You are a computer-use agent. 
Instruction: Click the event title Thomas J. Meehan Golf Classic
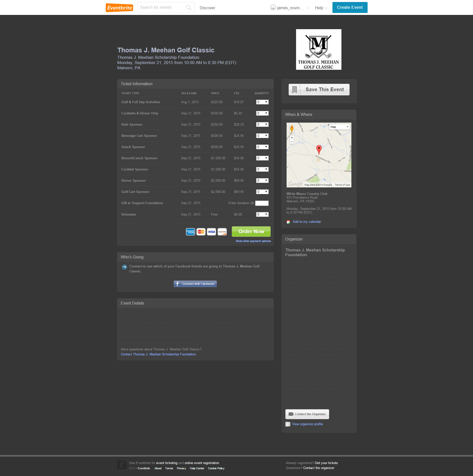point(166,50)
